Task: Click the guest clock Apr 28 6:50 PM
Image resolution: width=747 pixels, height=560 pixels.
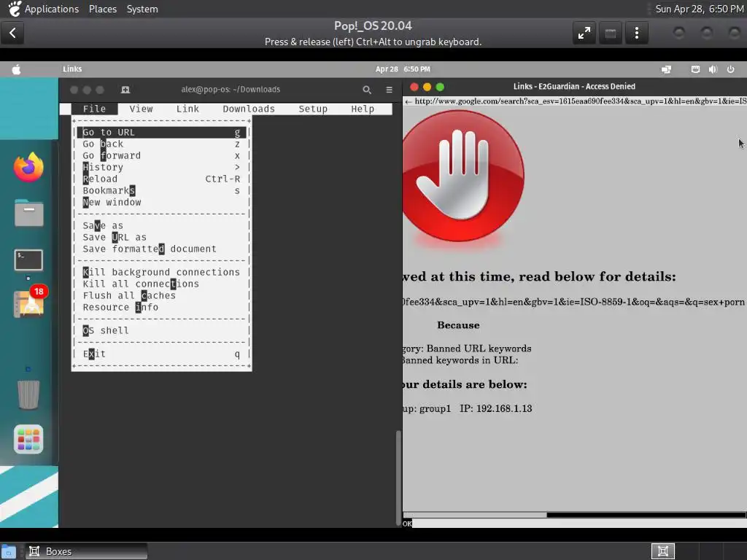Action: point(403,69)
